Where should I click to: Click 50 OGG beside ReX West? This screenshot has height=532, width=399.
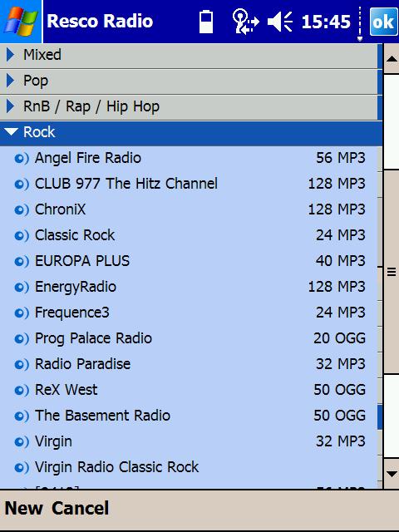coord(340,390)
